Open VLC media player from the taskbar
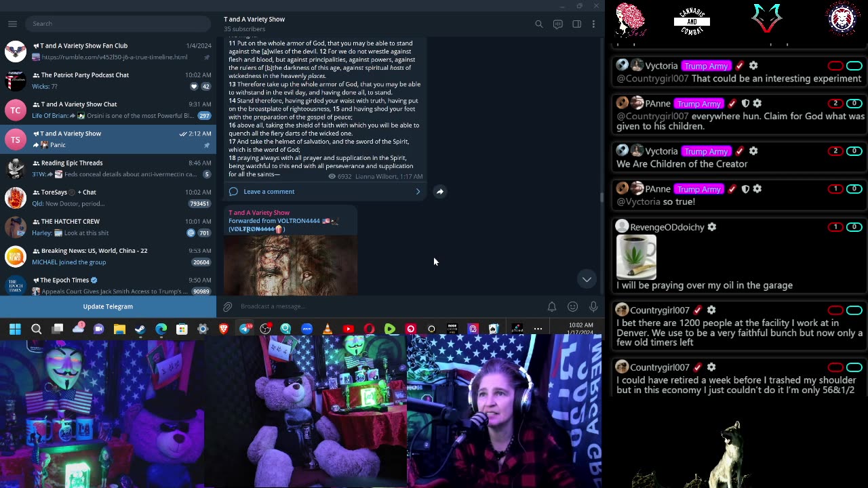The height and width of the screenshot is (488, 868). [328, 329]
